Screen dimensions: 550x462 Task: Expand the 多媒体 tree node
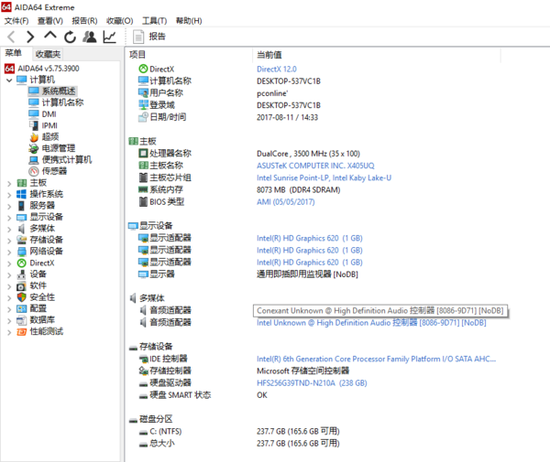[9, 229]
